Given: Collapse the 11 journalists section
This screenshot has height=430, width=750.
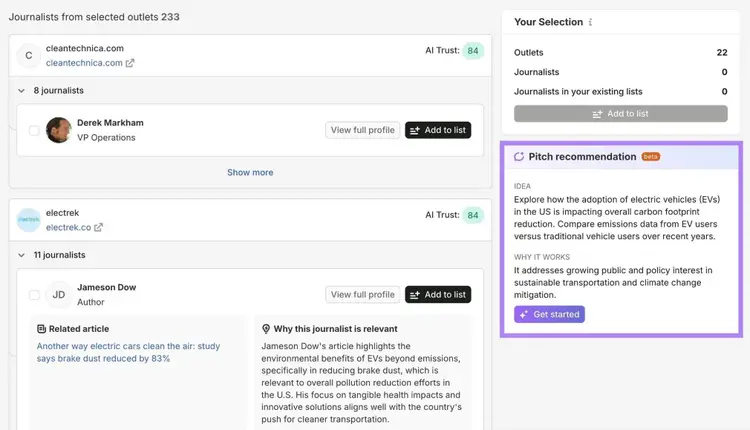Looking at the screenshot, I should pos(21,255).
